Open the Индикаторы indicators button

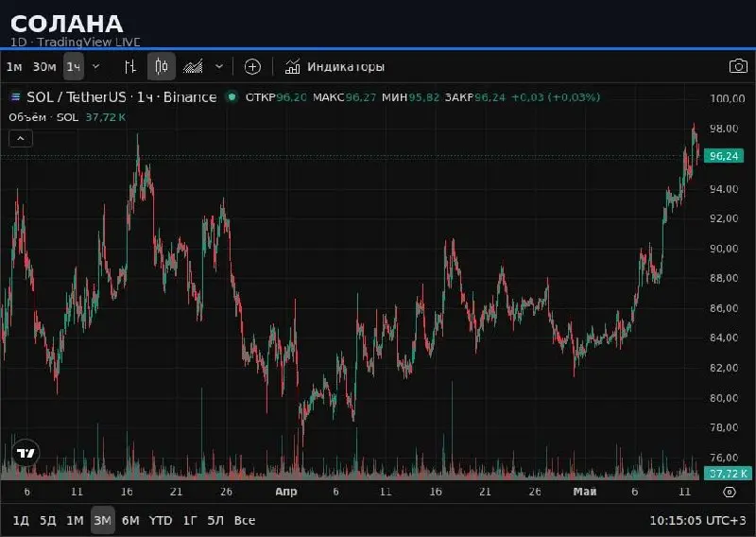(335, 66)
